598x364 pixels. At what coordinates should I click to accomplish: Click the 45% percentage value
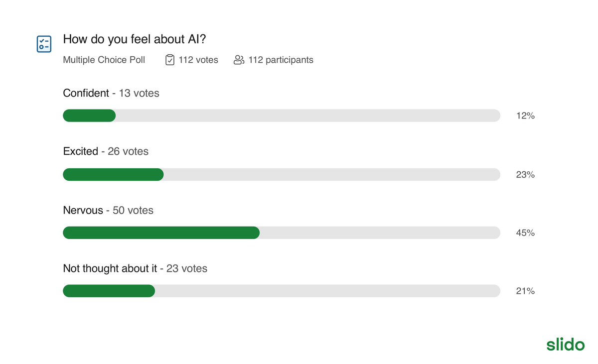(525, 233)
